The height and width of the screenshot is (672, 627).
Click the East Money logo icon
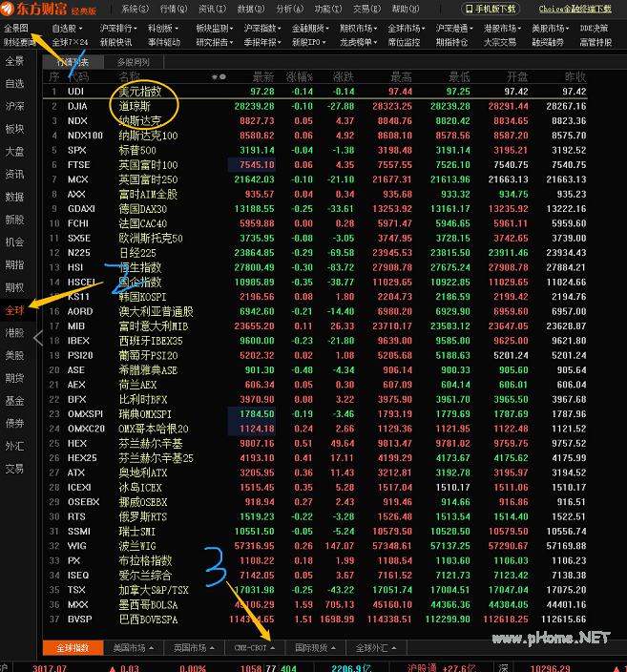click(x=8, y=9)
